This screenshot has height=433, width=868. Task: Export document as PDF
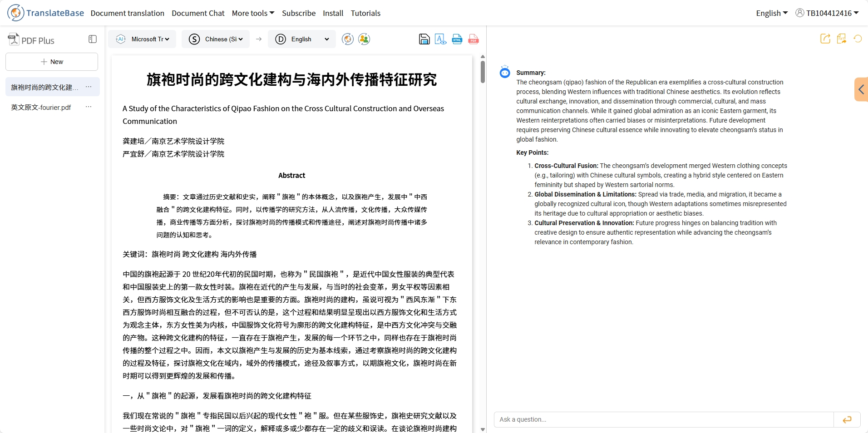(473, 39)
